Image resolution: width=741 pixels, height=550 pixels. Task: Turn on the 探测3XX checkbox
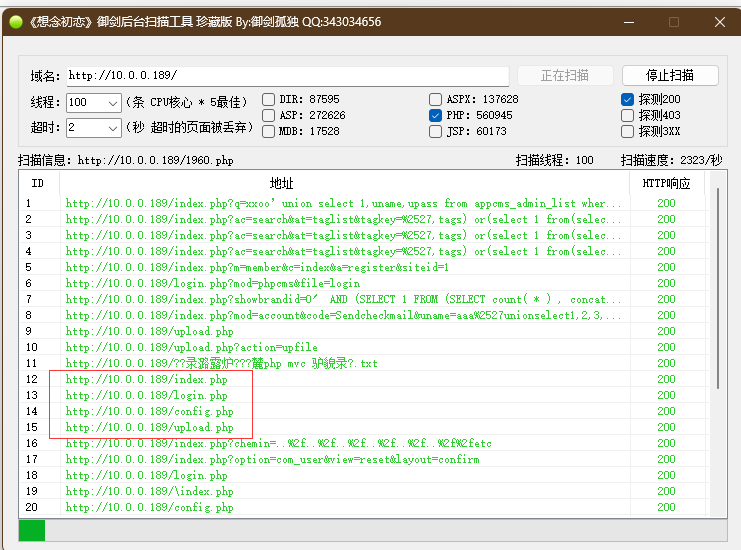628,131
